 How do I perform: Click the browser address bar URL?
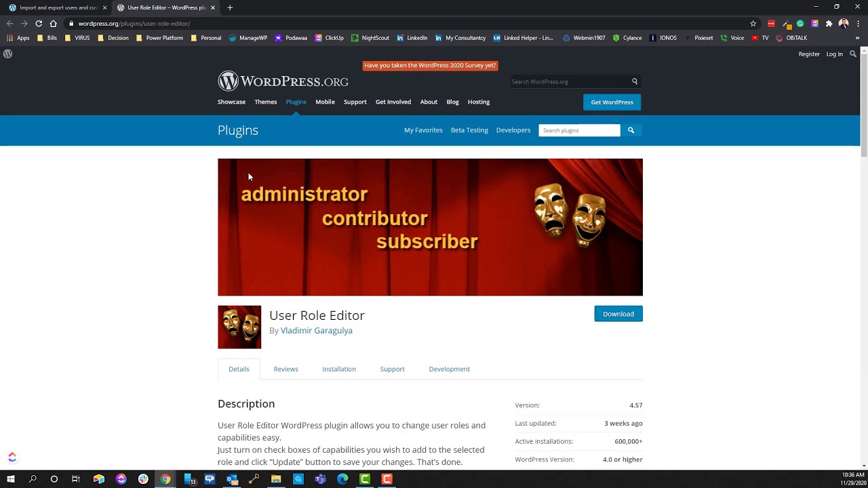[x=134, y=24]
